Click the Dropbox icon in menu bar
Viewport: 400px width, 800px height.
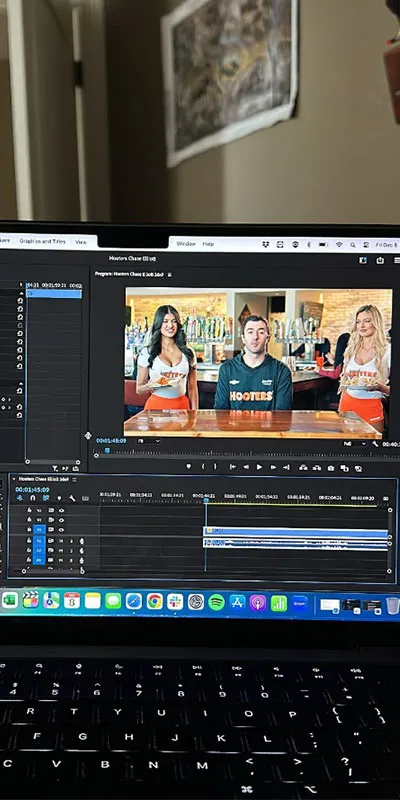pos(265,244)
